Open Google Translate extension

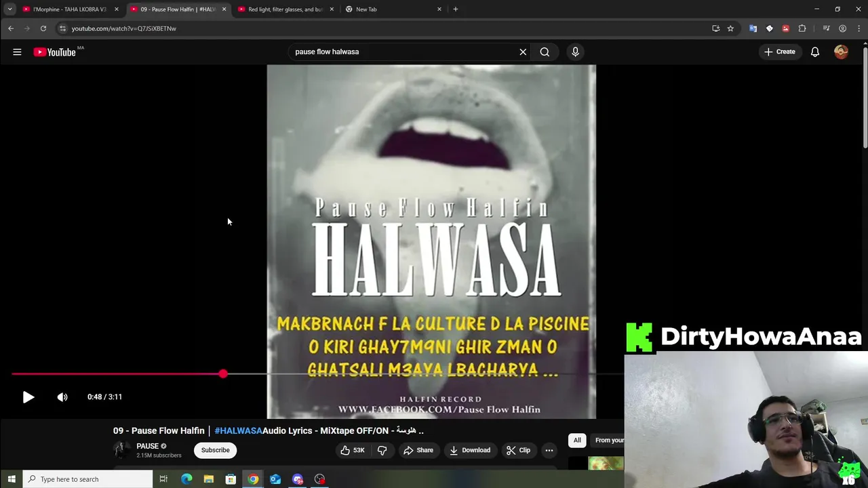click(753, 28)
